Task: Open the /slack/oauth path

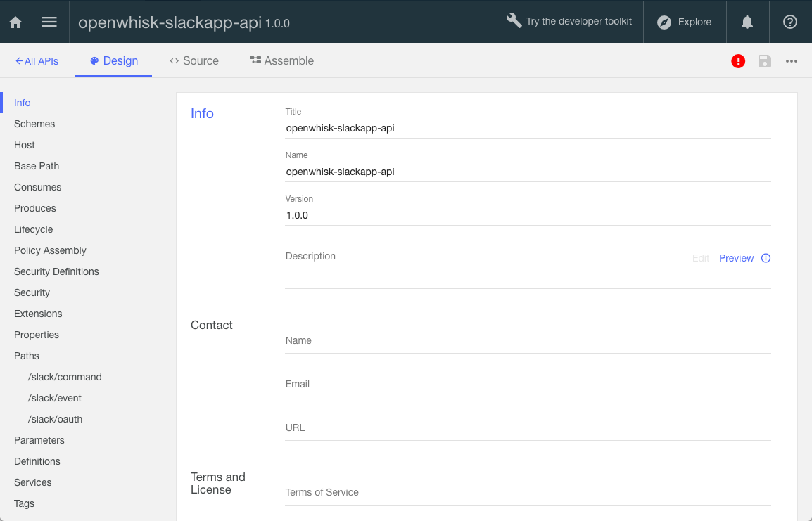Action: [x=55, y=420]
